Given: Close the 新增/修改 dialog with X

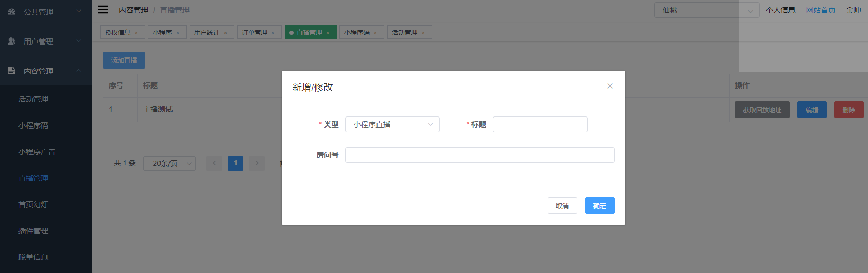Looking at the screenshot, I should [x=610, y=86].
